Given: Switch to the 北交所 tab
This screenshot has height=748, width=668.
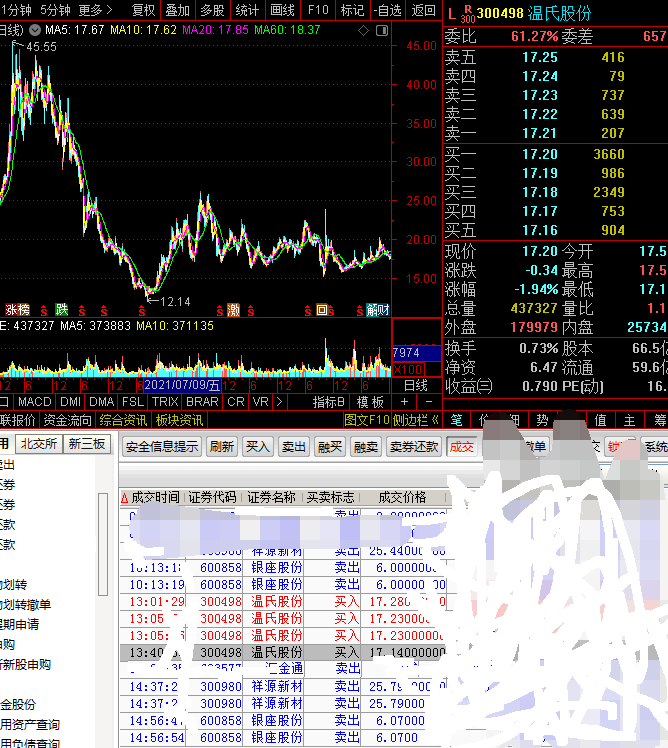Looking at the screenshot, I should coord(39,444).
